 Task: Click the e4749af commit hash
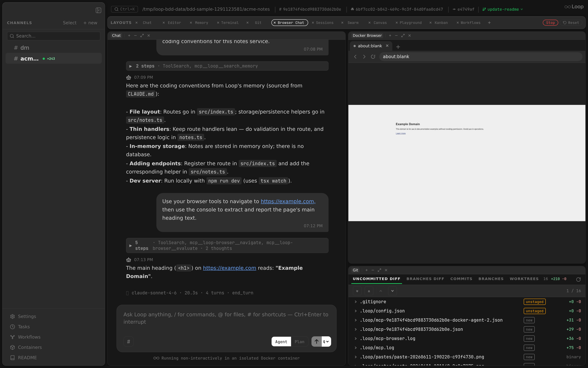tap(463, 9)
